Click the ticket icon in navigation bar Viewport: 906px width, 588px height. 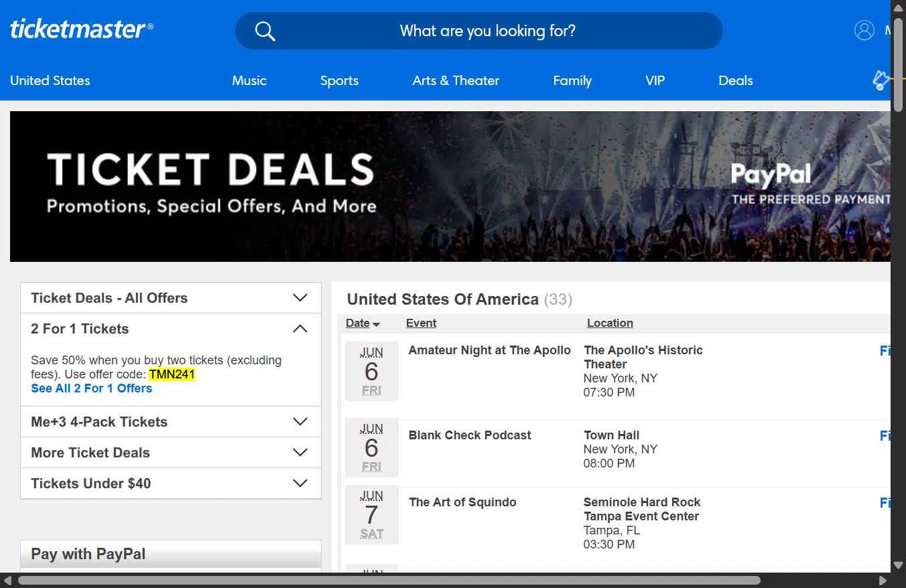pyautogui.click(x=881, y=80)
